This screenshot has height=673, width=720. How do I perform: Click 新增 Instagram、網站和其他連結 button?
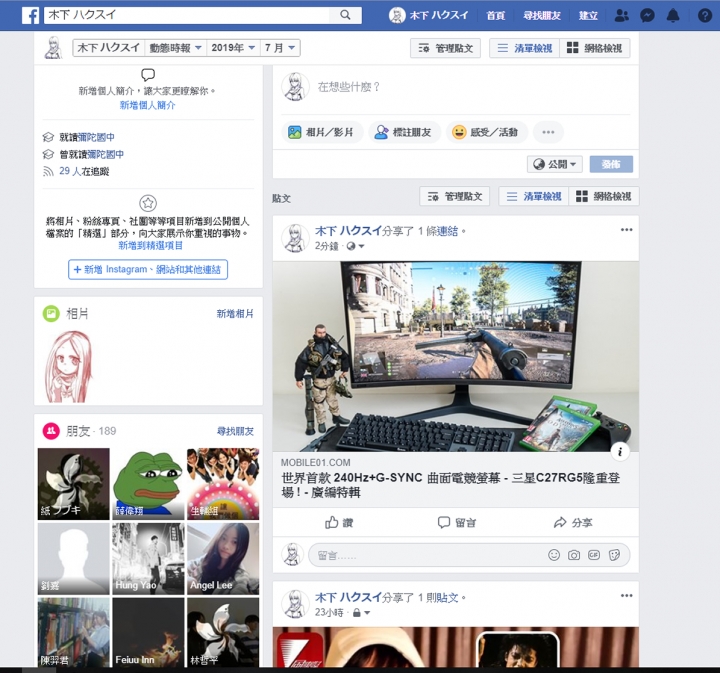point(148,269)
